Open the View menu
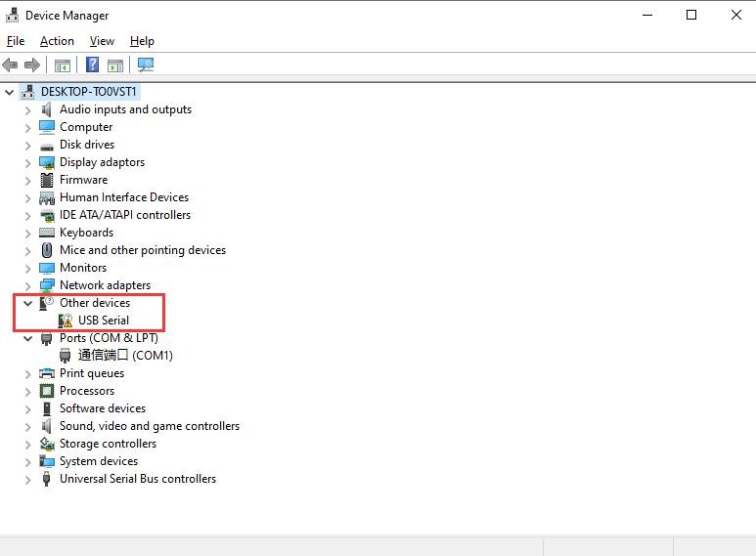 point(102,41)
